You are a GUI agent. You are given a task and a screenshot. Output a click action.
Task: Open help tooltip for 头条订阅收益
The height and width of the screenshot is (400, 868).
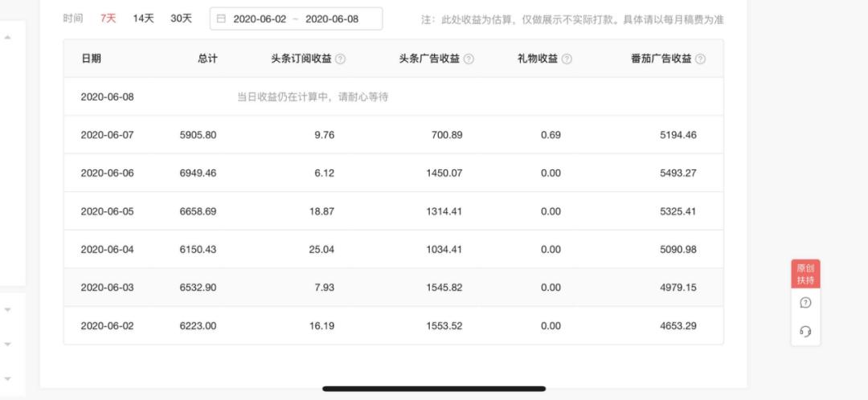[341, 59]
